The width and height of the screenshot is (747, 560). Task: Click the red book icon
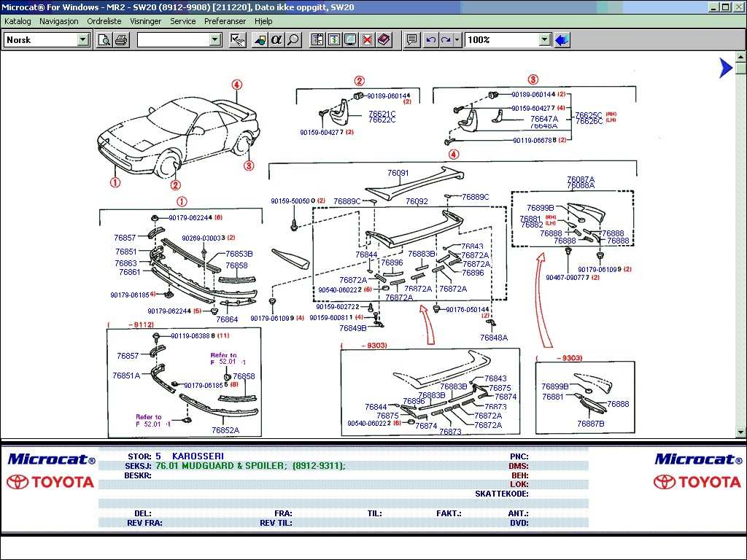pos(384,39)
